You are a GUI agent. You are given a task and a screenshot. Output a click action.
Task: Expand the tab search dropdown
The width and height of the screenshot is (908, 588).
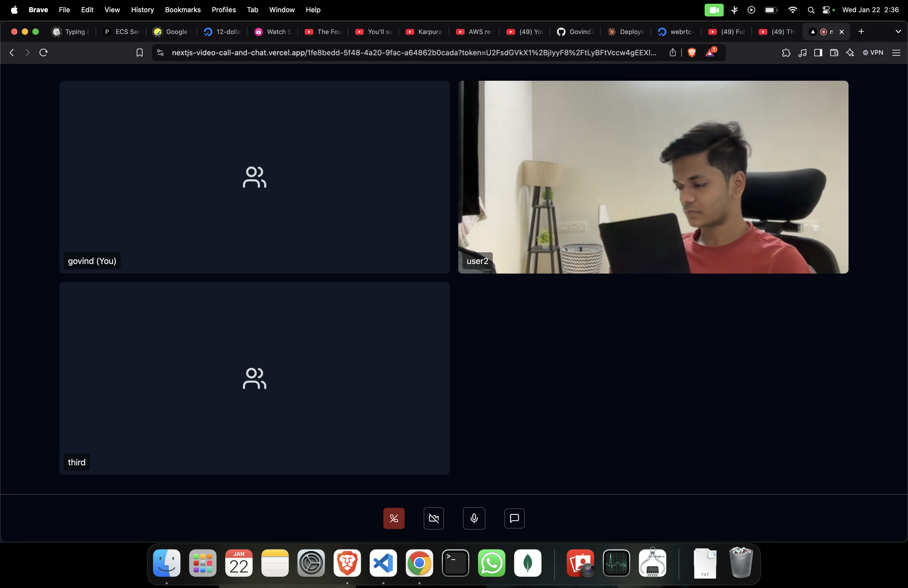point(898,32)
